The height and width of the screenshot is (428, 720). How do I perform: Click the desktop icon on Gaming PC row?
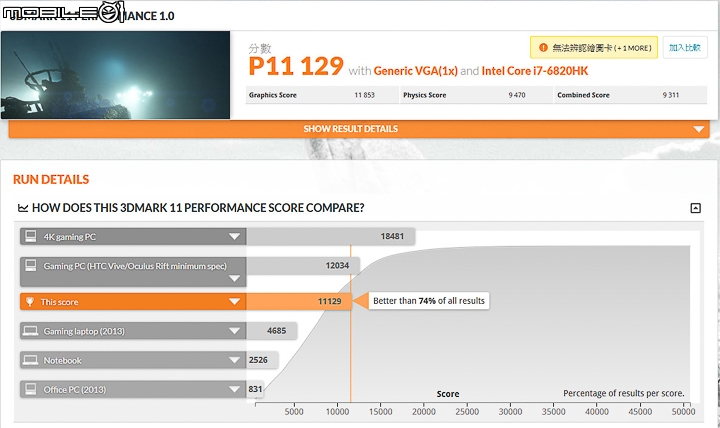31,265
